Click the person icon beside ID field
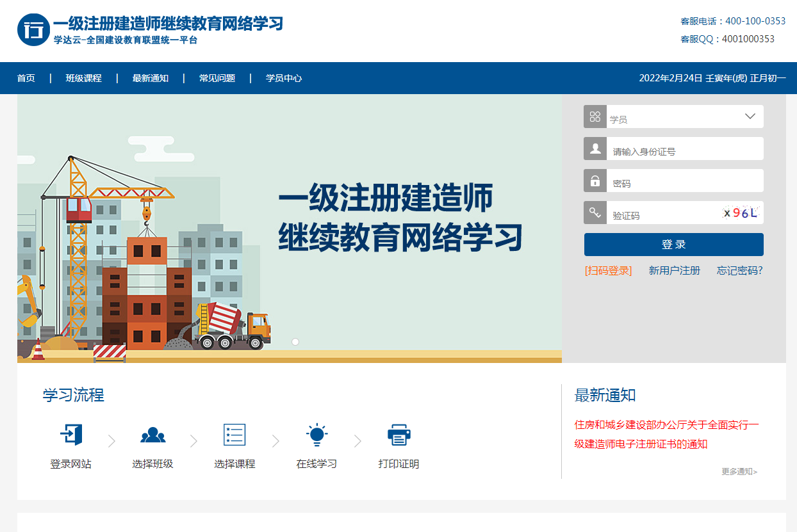Screen dimensions: 797x532 tap(595, 149)
